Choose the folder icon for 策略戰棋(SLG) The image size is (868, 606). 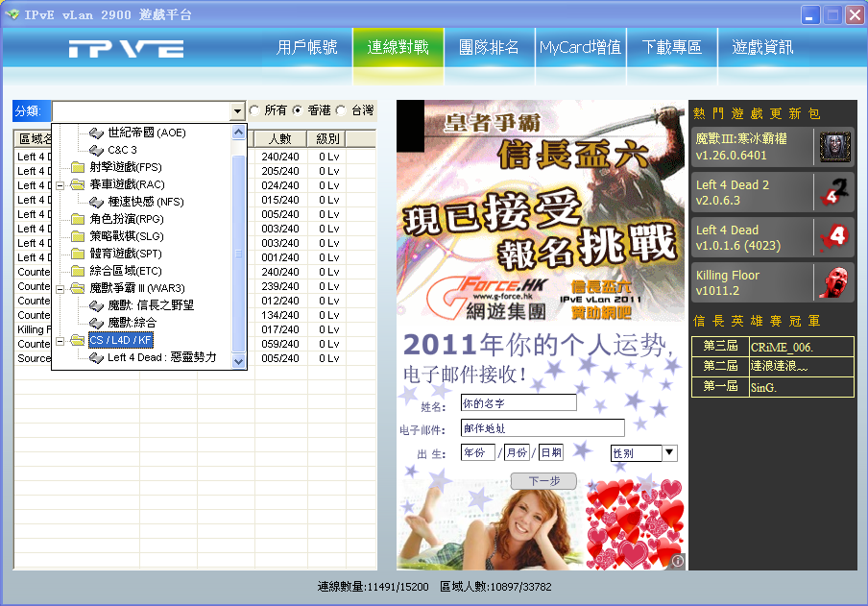tap(78, 236)
